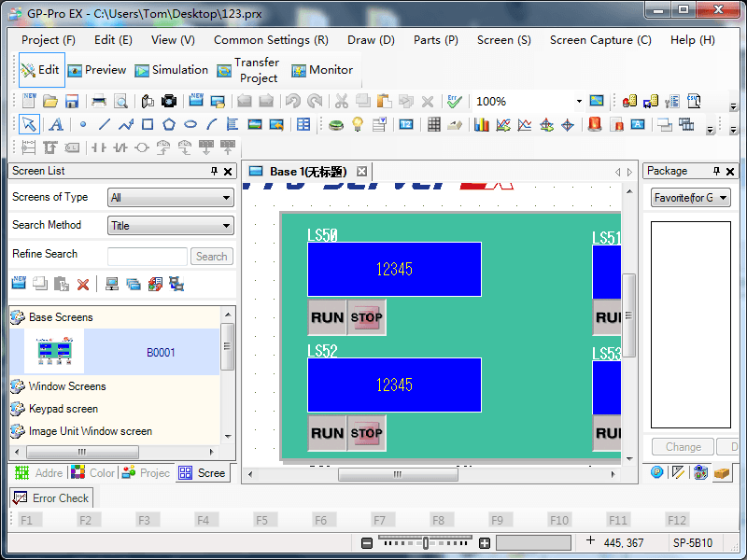Viewport: 747px width, 560px height.
Task: Place a Lamp part with the bulb icon
Action: 358,125
